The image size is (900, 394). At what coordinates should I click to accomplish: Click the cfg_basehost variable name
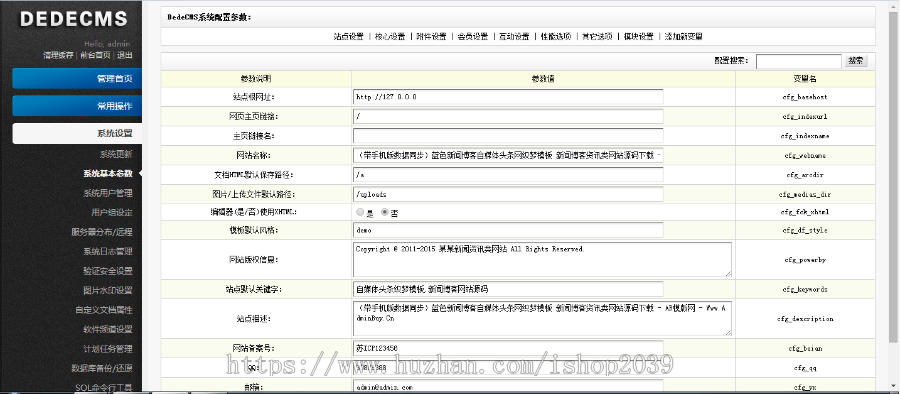(x=805, y=97)
